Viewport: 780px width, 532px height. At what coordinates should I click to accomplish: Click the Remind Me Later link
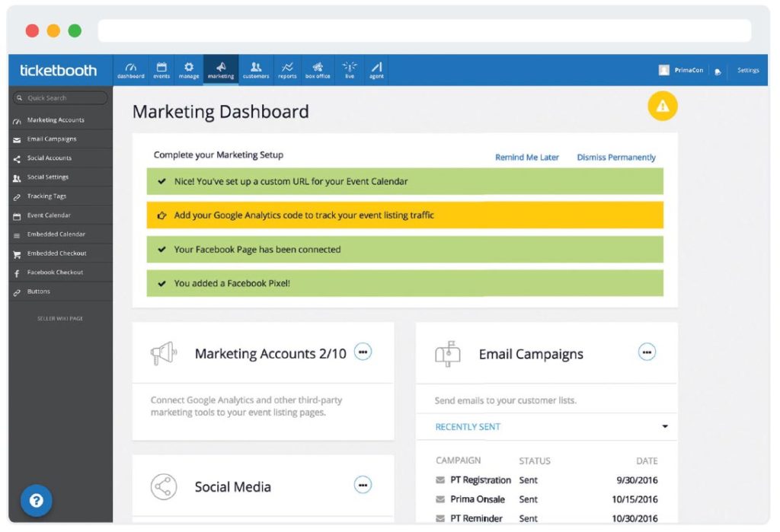click(x=526, y=158)
